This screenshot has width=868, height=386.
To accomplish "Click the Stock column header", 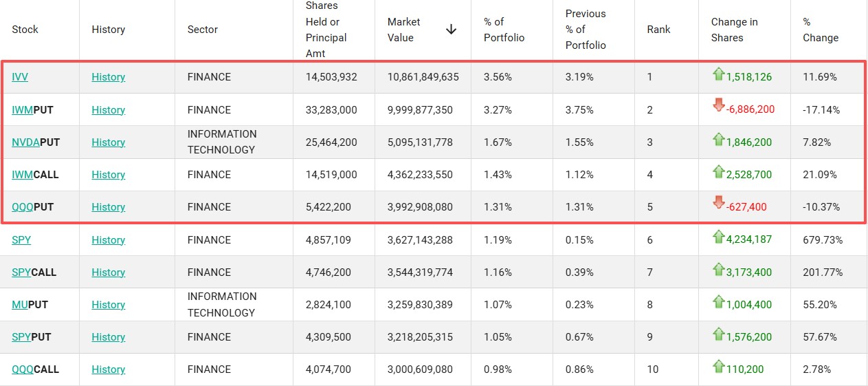I will click(25, 30).
